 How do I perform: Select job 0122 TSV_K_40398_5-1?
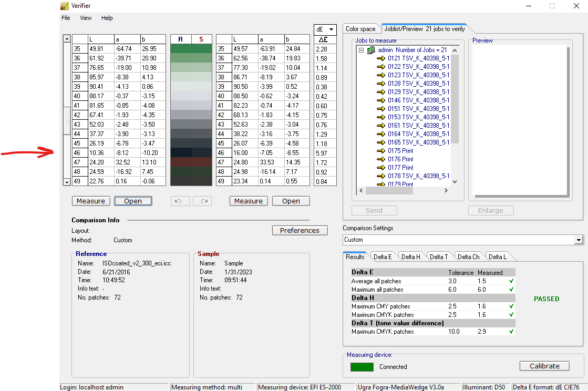point(418,67)
